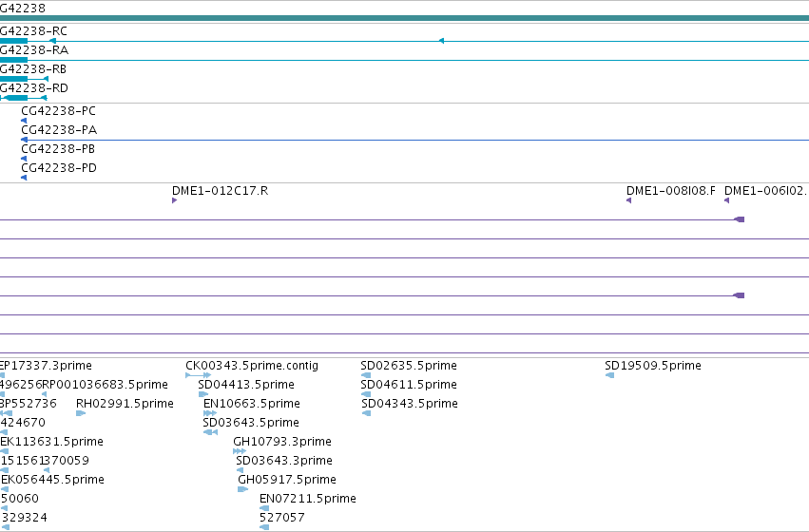
Task: Open the SD04343.5prime EST label
Action: point(410,404)
